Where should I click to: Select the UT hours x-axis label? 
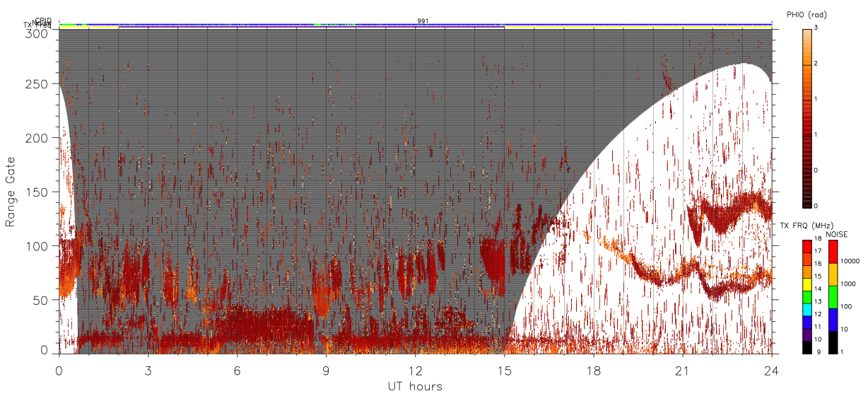pos(415,387)
